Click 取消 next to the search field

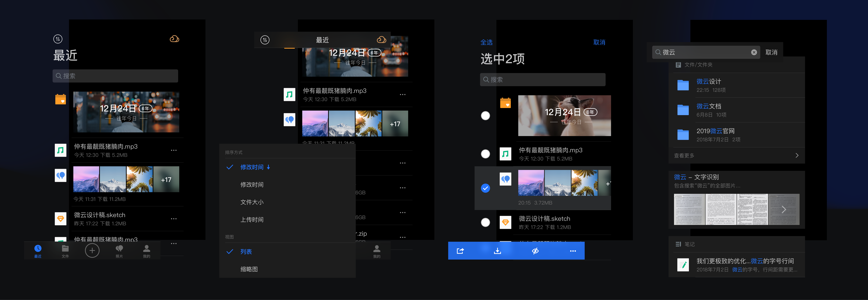coord(771,52)
